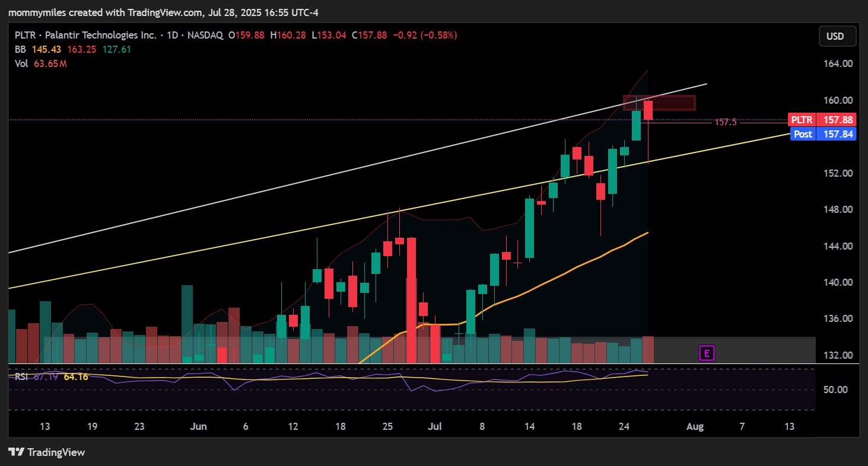Screen dimensions: 868x466
Task: Click the TradingView logo at bottom
Action: tap(47, 452)
